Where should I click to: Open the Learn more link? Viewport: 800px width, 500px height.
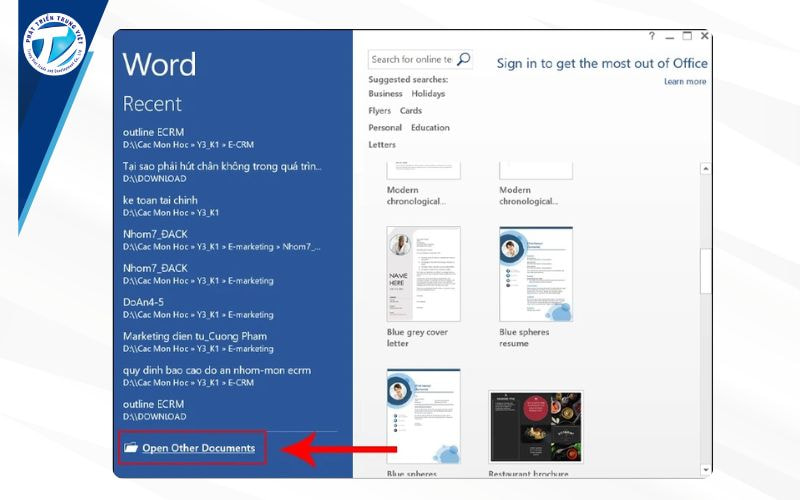tap(684, 82)
